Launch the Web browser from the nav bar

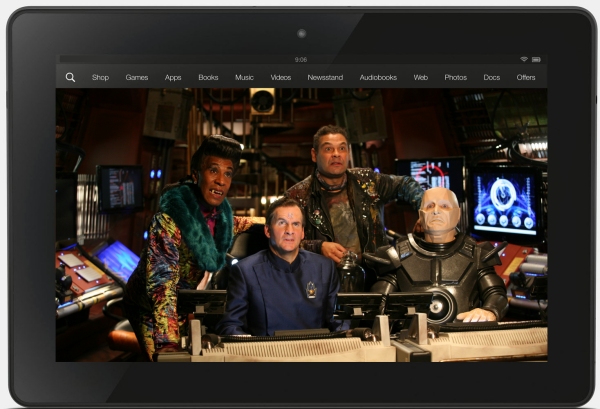coord(421,77)
